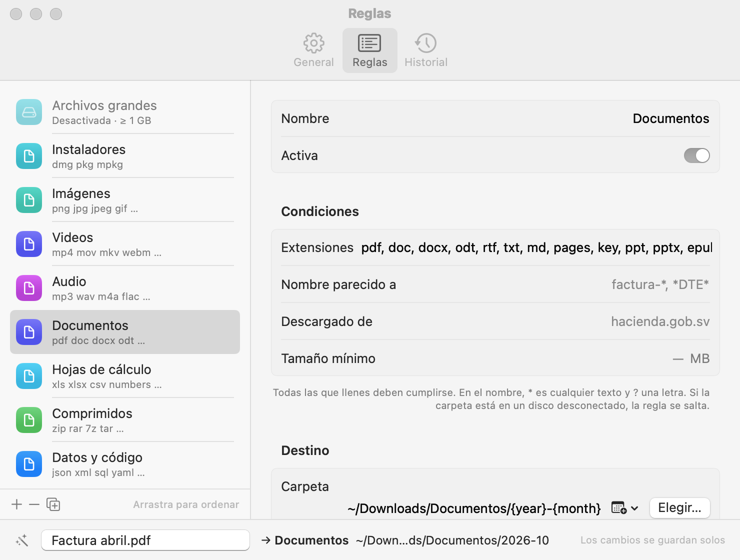Switch to the General tab

coord(313,50)
